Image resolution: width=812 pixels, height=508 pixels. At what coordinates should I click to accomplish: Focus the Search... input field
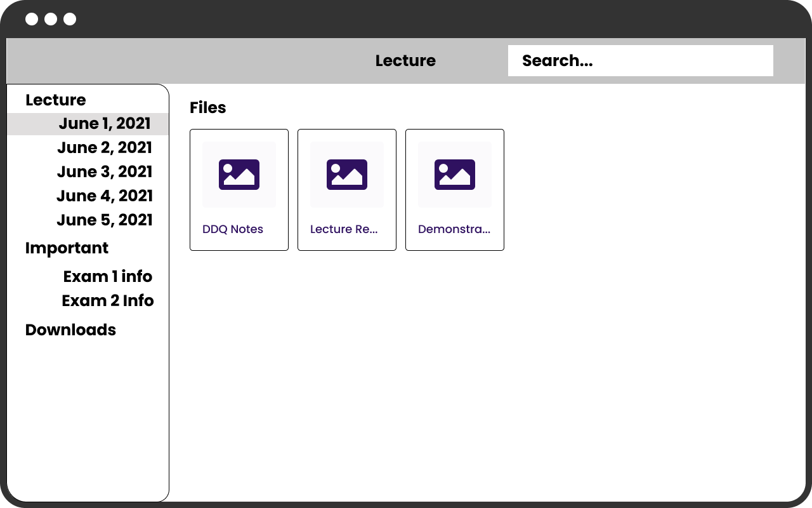641,61
